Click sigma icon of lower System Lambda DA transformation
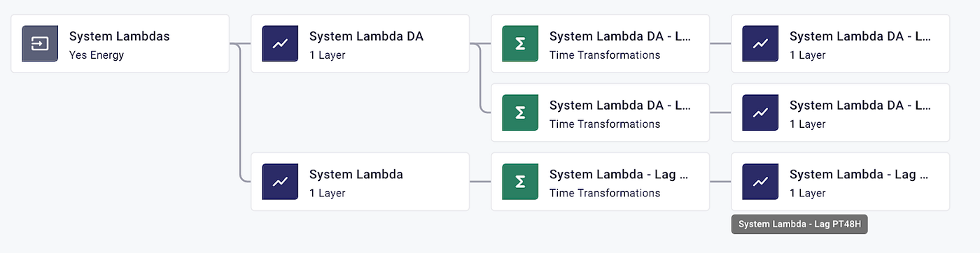 click(520, 113)
